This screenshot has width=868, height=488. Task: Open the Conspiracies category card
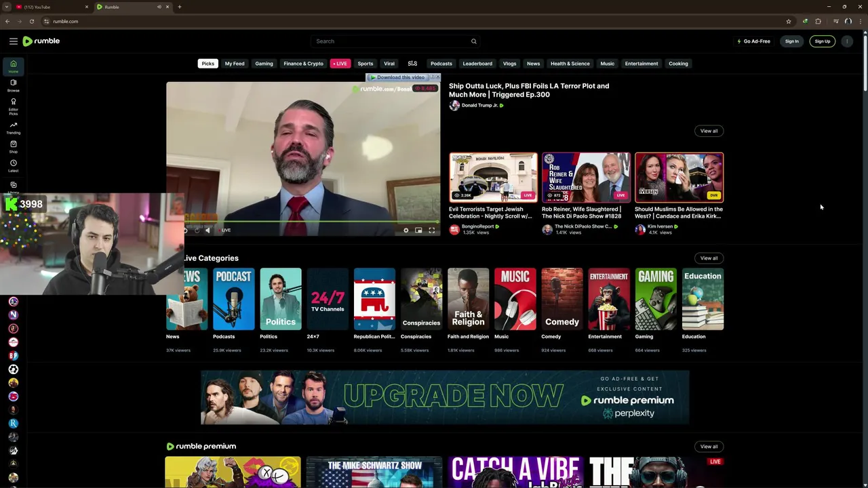click(x=421, y=299)
